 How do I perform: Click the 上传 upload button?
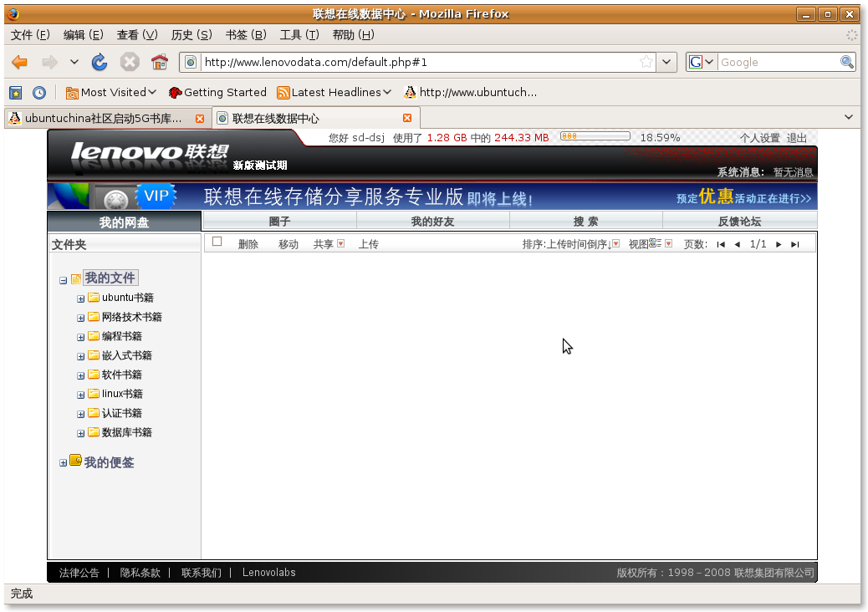(369, 244)
